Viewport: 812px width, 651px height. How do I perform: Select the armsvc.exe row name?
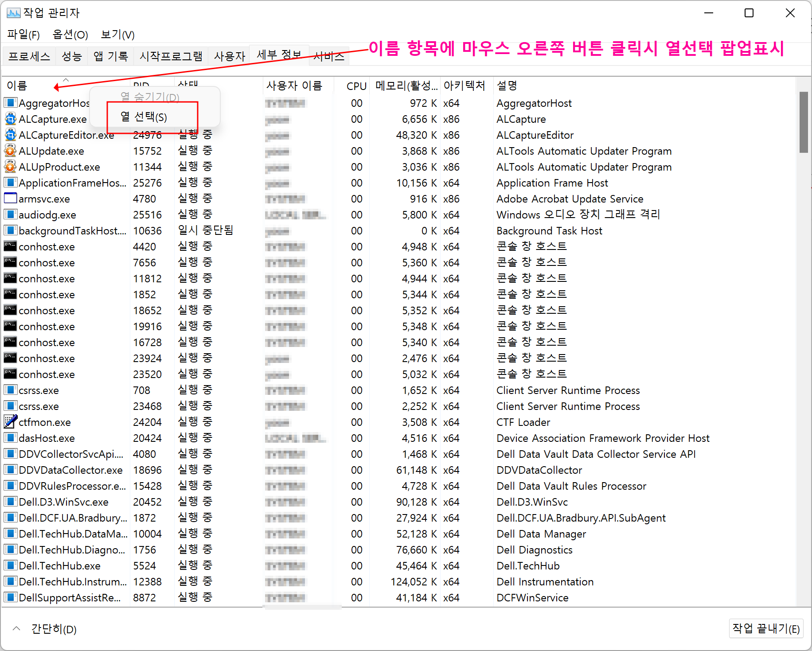click(x=44, y=199)
